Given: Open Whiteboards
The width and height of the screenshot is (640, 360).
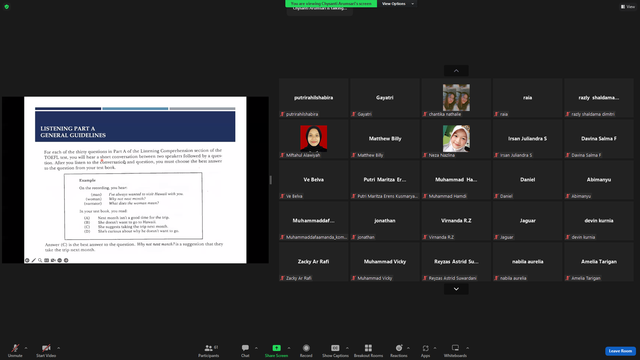Looking at the screenshot, I should tap(455, 350).
